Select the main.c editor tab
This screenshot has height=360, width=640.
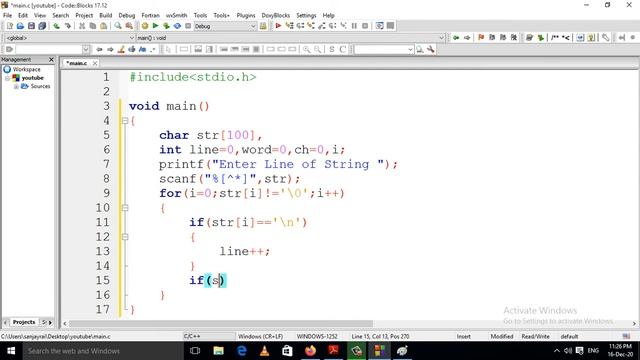click(77, 63)
